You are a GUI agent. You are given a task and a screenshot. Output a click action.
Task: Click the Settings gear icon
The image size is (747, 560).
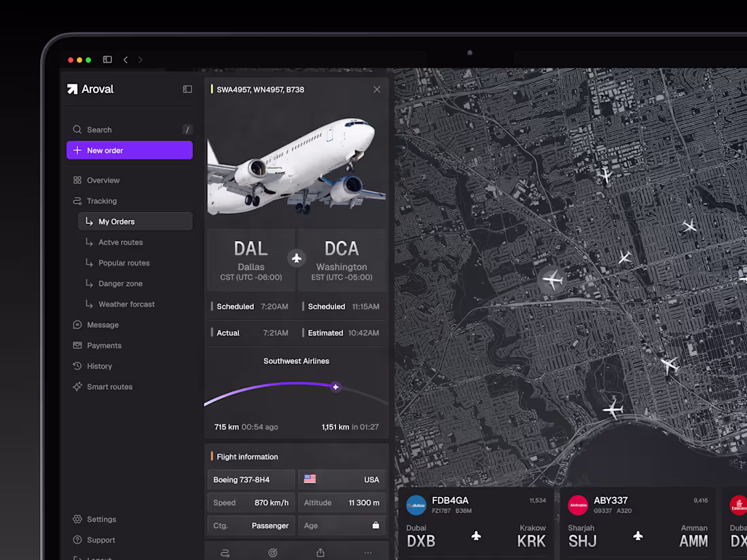click(x=77, y=519)
